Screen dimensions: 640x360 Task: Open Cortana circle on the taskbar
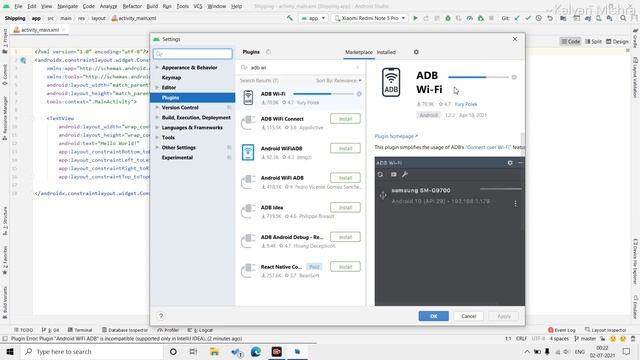tap(173, 351)
